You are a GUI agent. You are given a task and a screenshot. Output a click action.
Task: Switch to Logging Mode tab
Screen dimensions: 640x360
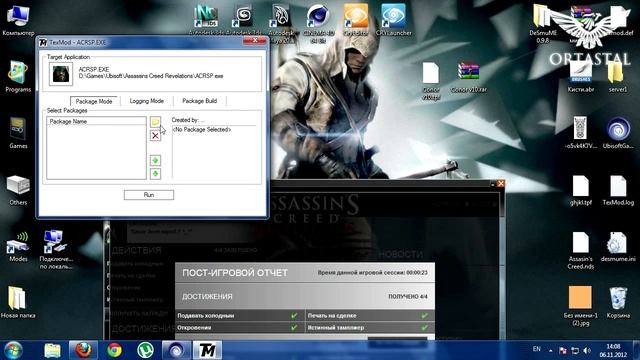pos(147,101)
